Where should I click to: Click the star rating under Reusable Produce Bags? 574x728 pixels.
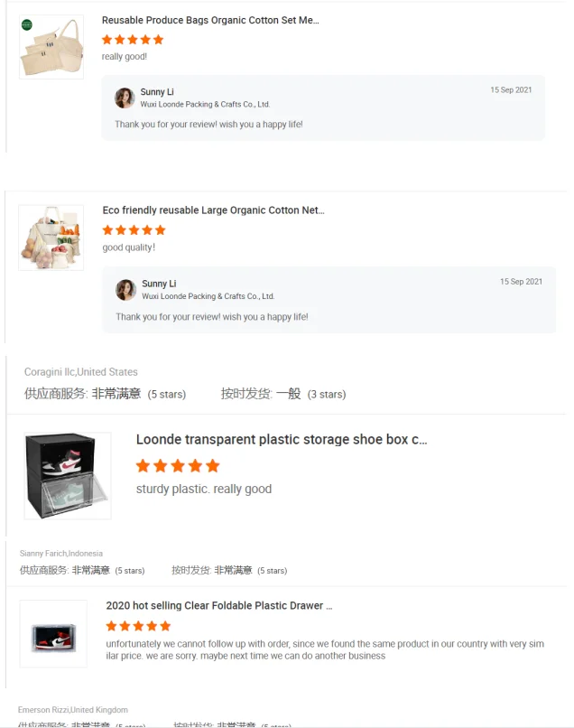133,40
